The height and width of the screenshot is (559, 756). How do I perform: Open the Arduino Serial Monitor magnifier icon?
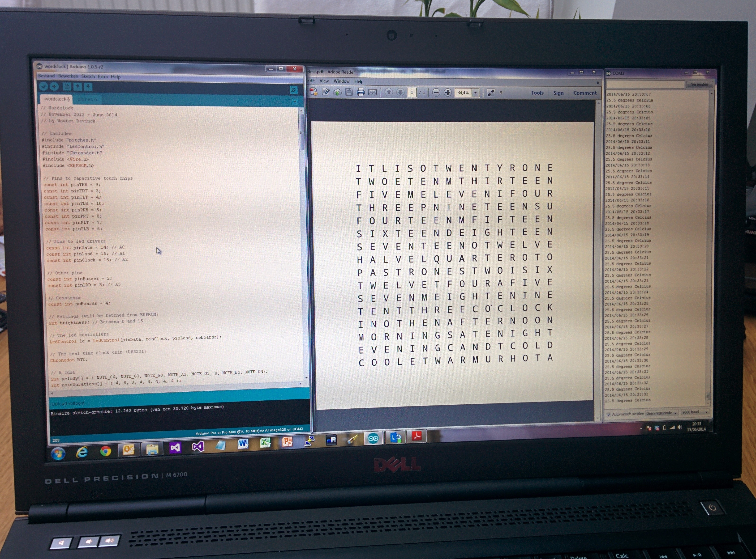point(293,90)
